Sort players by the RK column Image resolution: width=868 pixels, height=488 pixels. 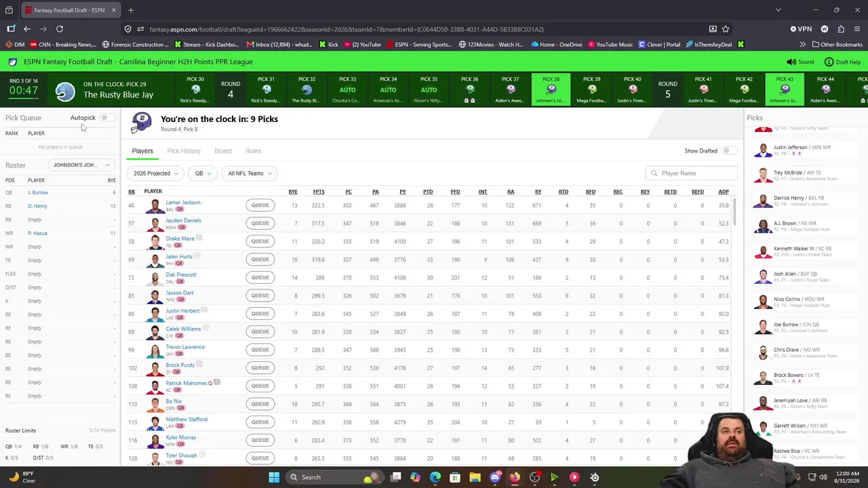coord(132,192)
